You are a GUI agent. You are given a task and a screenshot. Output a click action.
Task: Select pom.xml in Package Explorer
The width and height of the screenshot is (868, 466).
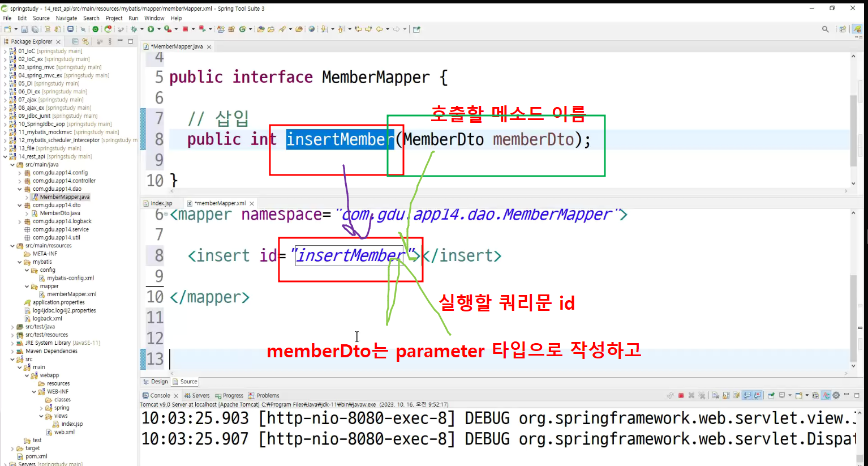[32, 456]
